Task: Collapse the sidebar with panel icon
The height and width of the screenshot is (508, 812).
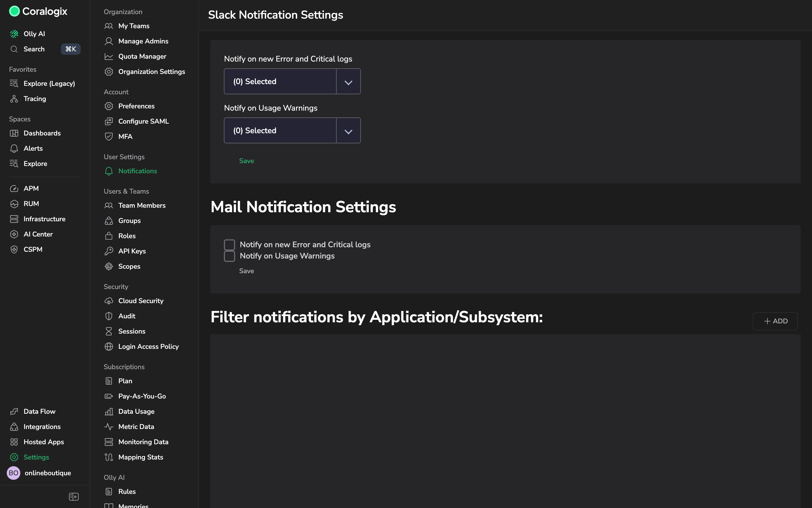Action: [74, 497]
